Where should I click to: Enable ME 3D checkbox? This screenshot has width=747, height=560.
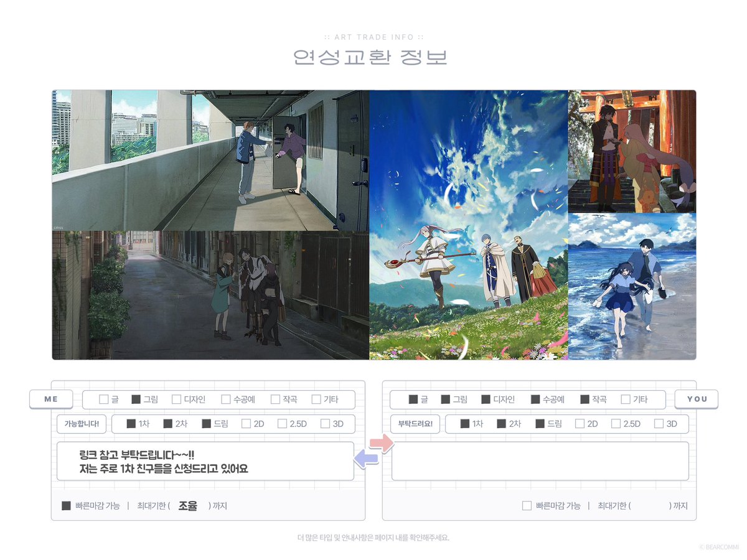[x=325, y=424]
